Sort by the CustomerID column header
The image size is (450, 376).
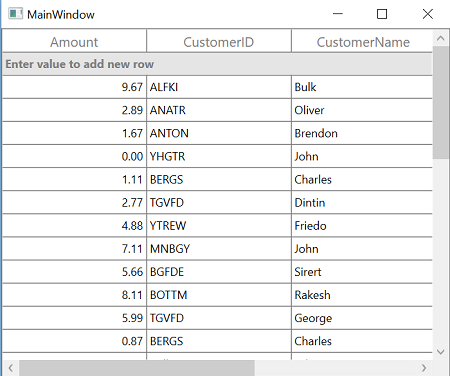click(x=219, y=42)
